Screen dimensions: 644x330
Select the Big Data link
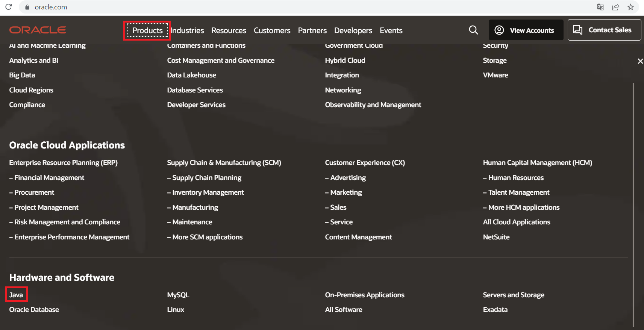coord(22,75)
